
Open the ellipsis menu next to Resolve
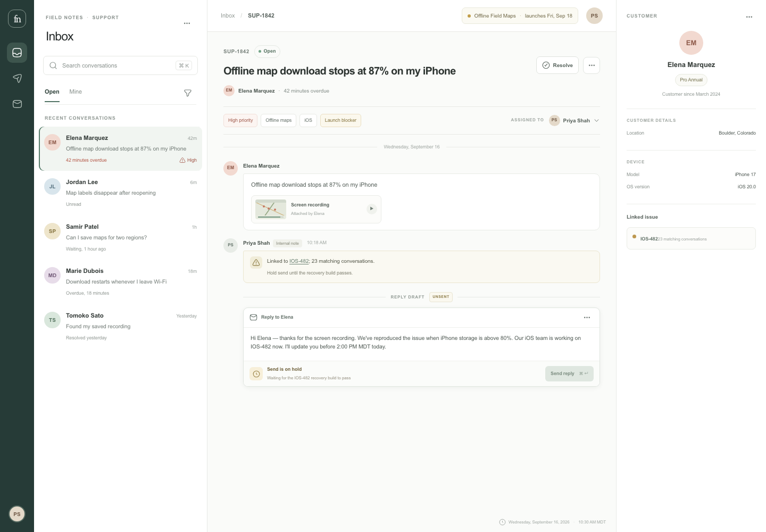(592, 65)
